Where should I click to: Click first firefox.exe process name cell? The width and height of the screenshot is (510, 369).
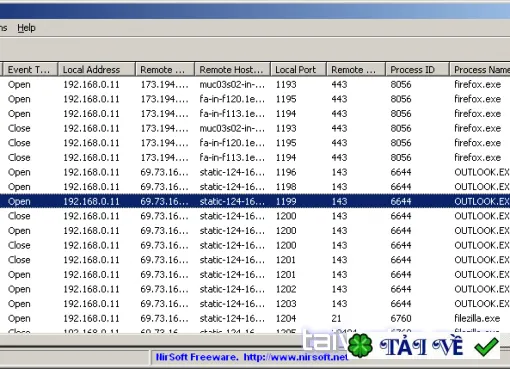[x=477, y=85]
